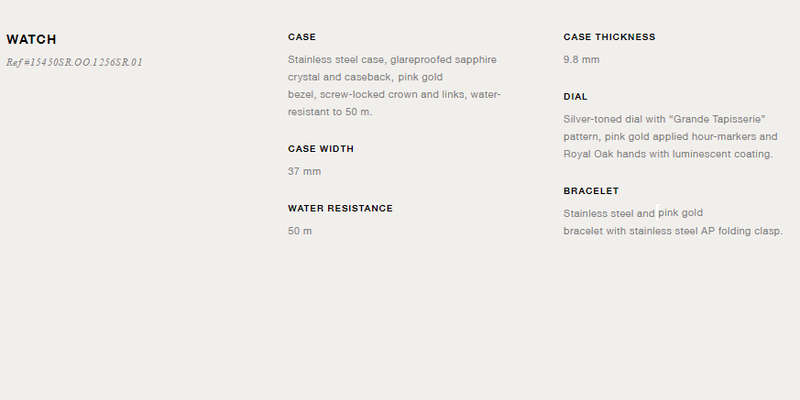
Task: Click the Grande Tapisserie dial description
Action: point(670,136)
